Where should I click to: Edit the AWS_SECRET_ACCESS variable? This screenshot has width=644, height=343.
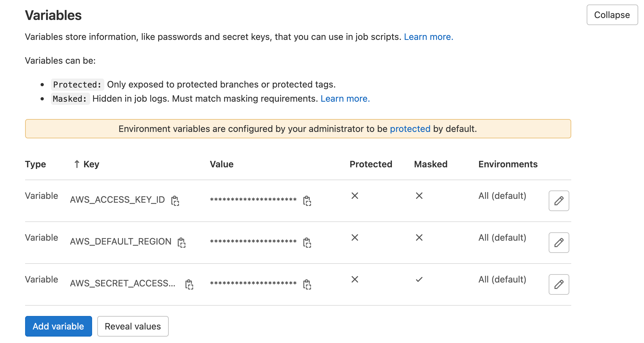click(x=559, y=284)
